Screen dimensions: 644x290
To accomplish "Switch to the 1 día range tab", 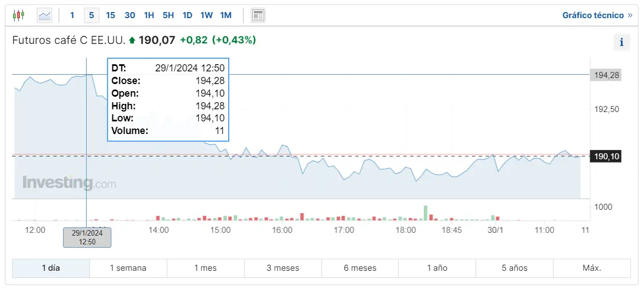I will 51,268.
